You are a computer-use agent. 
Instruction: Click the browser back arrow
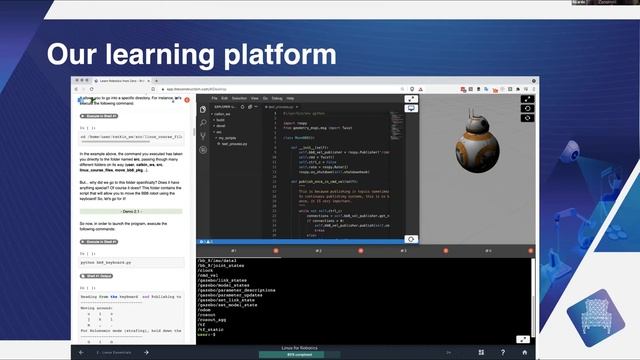tap(76, 89)
